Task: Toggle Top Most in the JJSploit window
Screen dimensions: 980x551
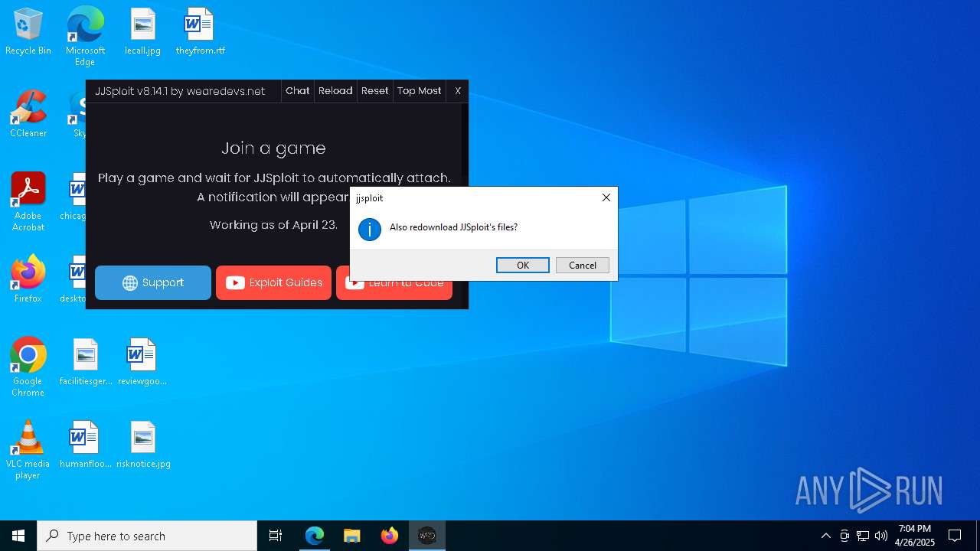Action: point(420,90)
